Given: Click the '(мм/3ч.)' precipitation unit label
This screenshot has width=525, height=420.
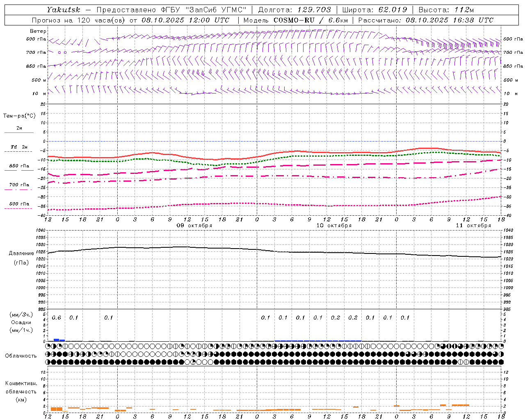Looking at the screenshot, I should pyautogui.click(x=21, y=315).
